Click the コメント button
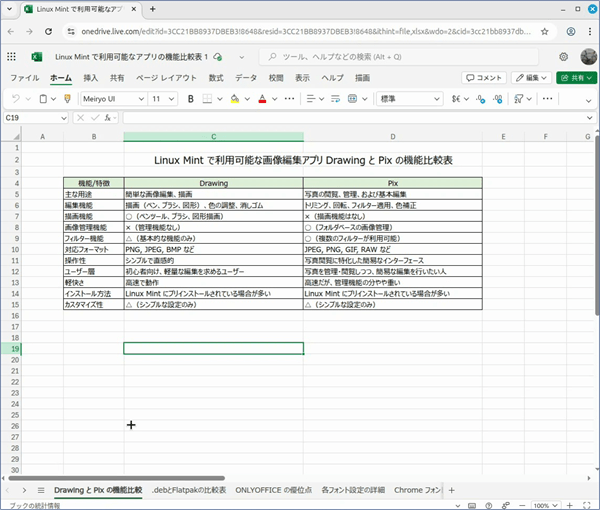 point(484,78)
